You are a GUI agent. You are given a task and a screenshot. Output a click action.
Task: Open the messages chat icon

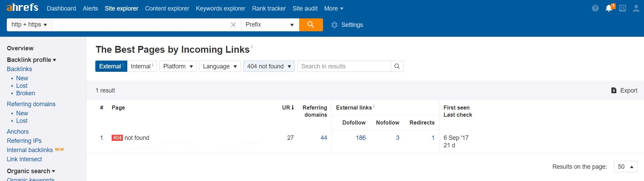(623, 9)
